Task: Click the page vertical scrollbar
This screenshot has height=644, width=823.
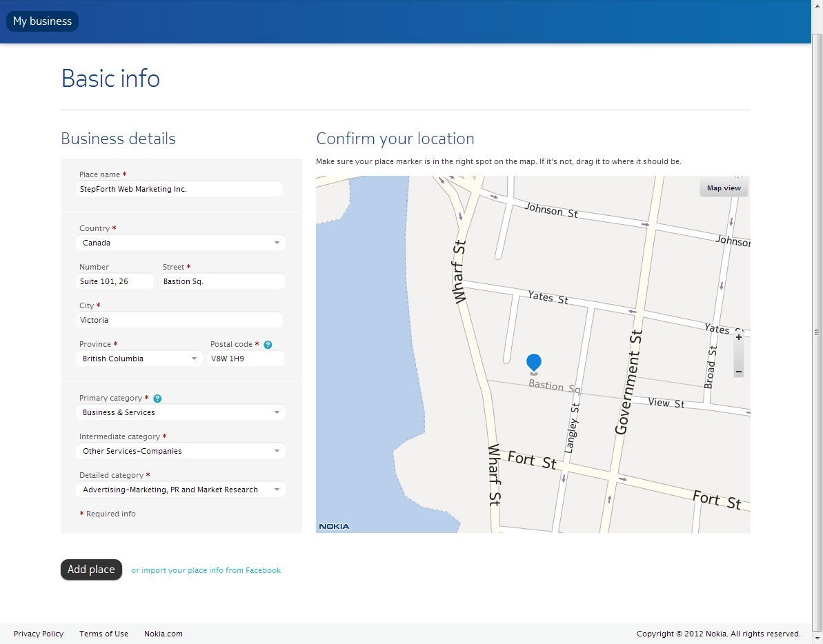Action: click(817, 331)
